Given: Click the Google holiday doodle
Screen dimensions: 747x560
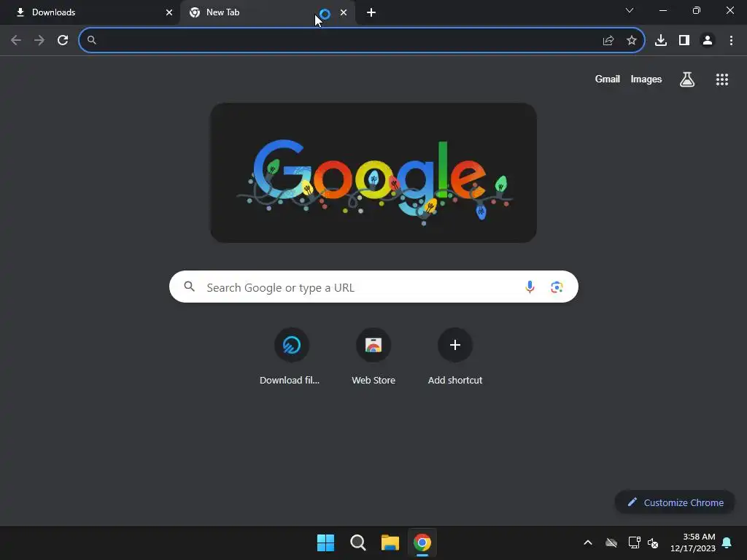Looking at the screenshot, I should pyautogui.click(x=373, y=172).
